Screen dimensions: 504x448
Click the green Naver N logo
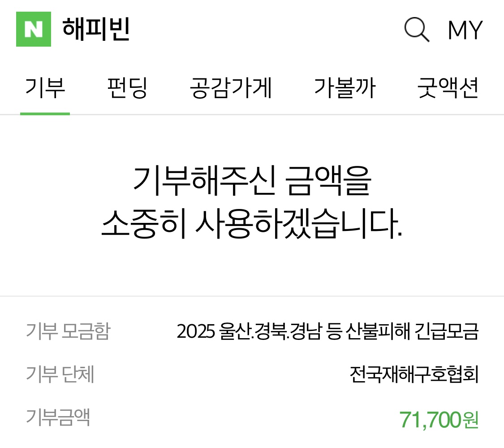pos(34,29)
